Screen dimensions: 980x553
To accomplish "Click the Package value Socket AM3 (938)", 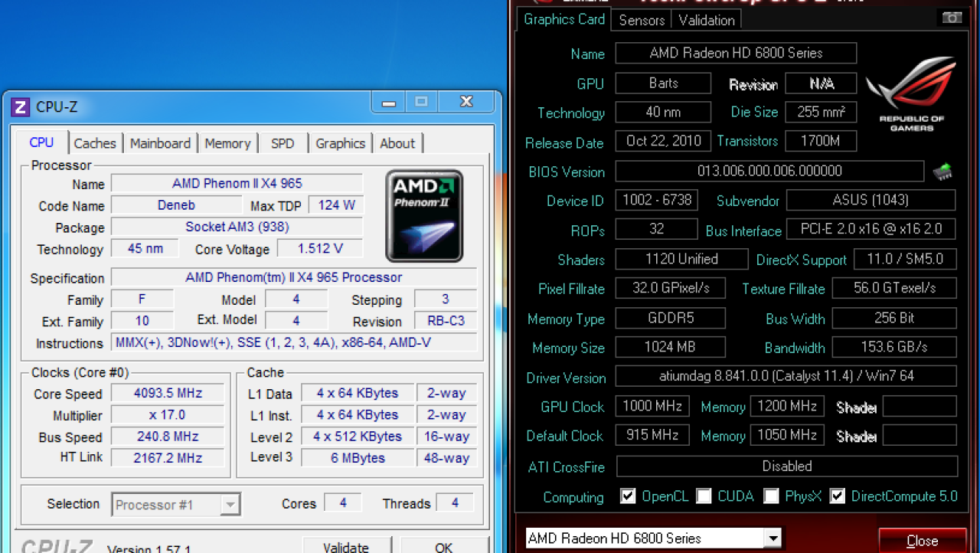I will (x=237, y=227).
